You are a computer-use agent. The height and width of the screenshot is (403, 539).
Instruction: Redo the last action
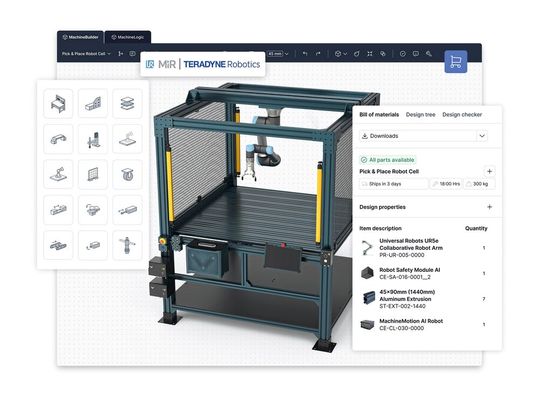pos(318,54)
